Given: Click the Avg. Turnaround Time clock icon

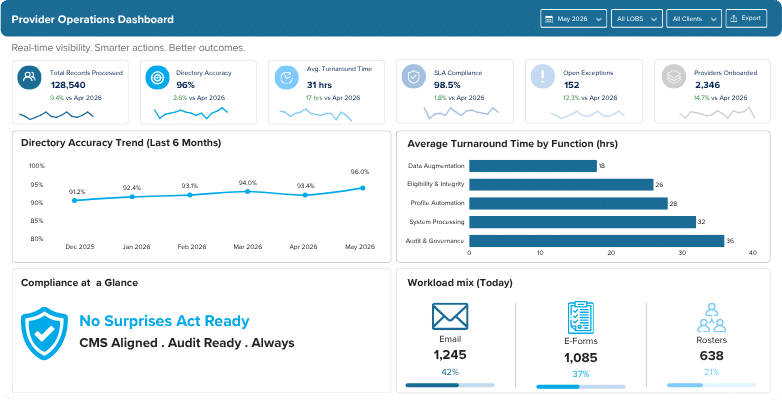Looking at the screenshot, I should (x=286, y=77).
